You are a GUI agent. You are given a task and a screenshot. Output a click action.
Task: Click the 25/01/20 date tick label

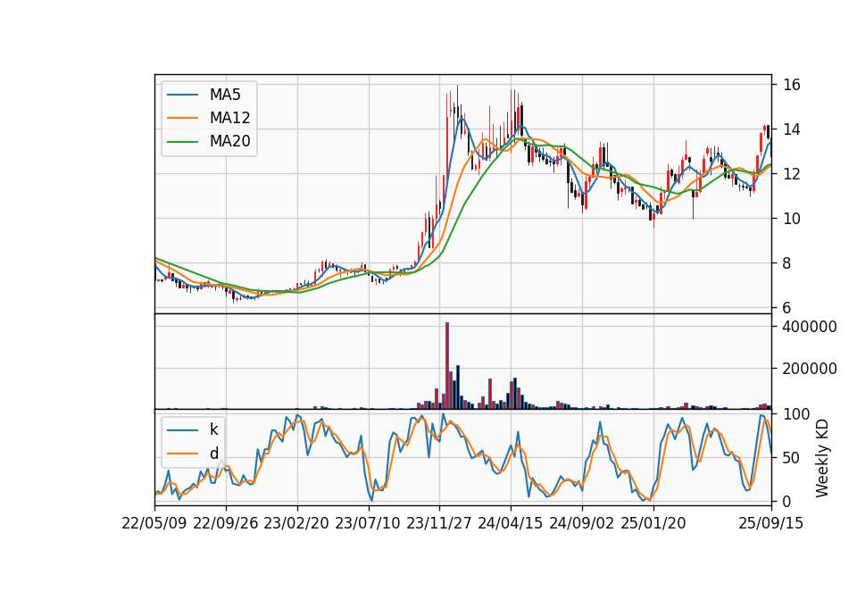(x=653, y=523)
